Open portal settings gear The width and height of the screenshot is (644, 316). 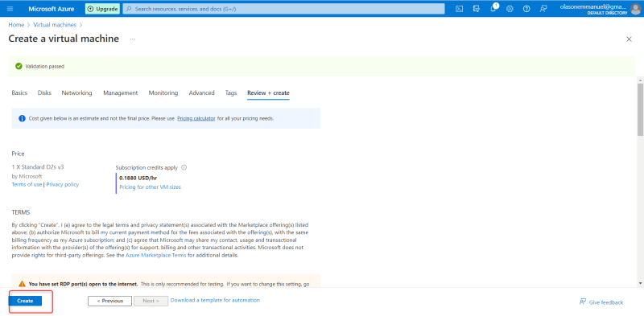pyautogui.click(x=510, y=9)
